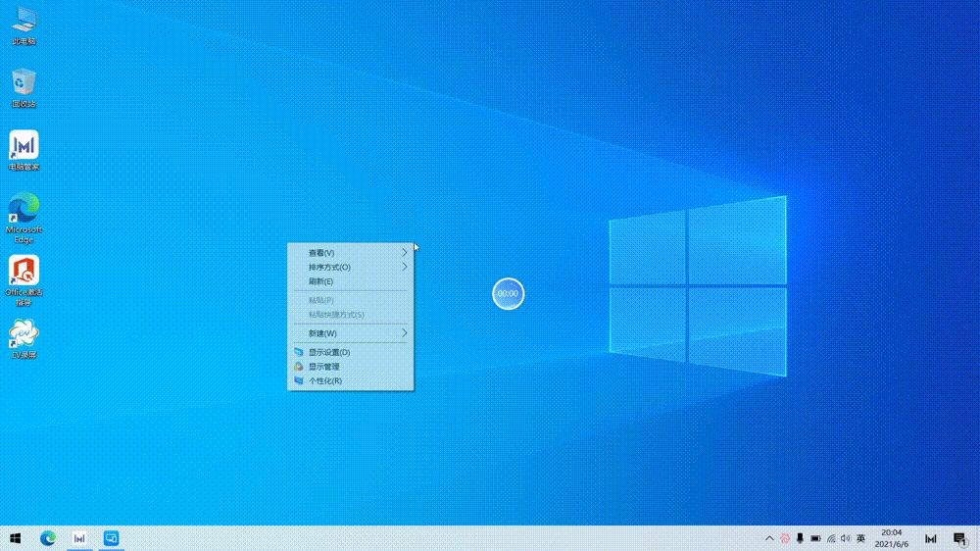Select the 此电脑 desktop icon
Screen dimensions: 980x551
(24, 25)
